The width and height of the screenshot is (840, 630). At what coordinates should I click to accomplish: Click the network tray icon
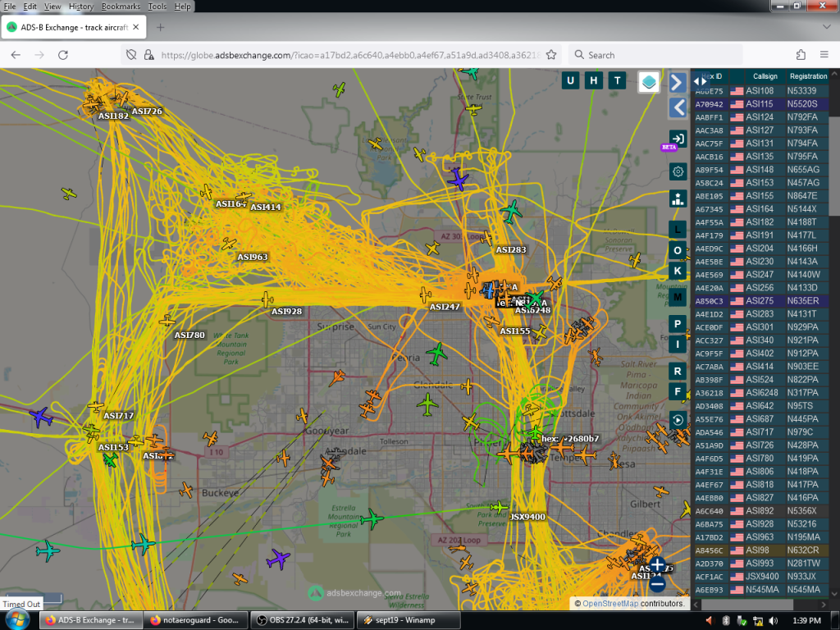[758, 620]
